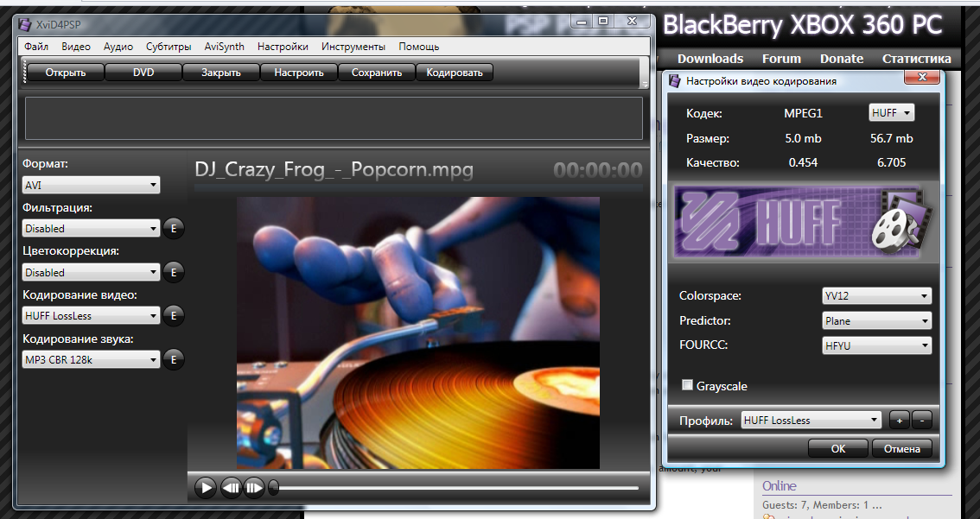Open the Аудио menu
The height and width of the screenshot is (519, 980).
coord(118,47)
